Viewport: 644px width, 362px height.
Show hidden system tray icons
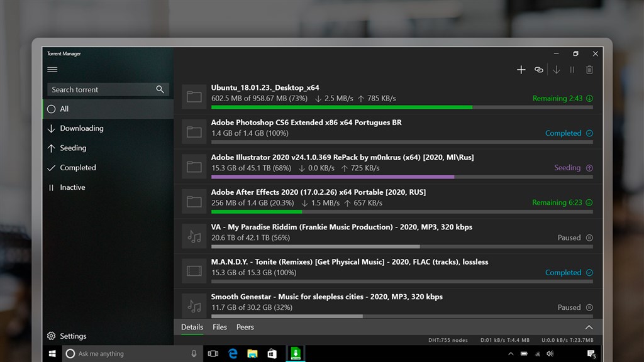pyautogui.click(x=511, y=354)
